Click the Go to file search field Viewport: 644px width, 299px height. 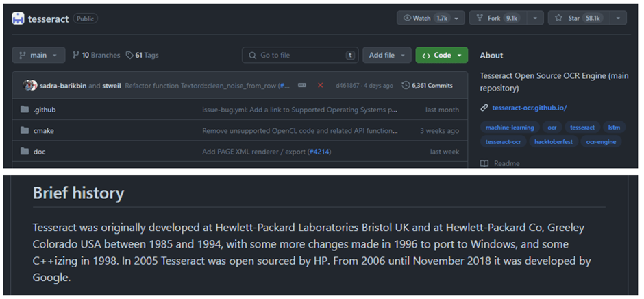coord(300,55)
